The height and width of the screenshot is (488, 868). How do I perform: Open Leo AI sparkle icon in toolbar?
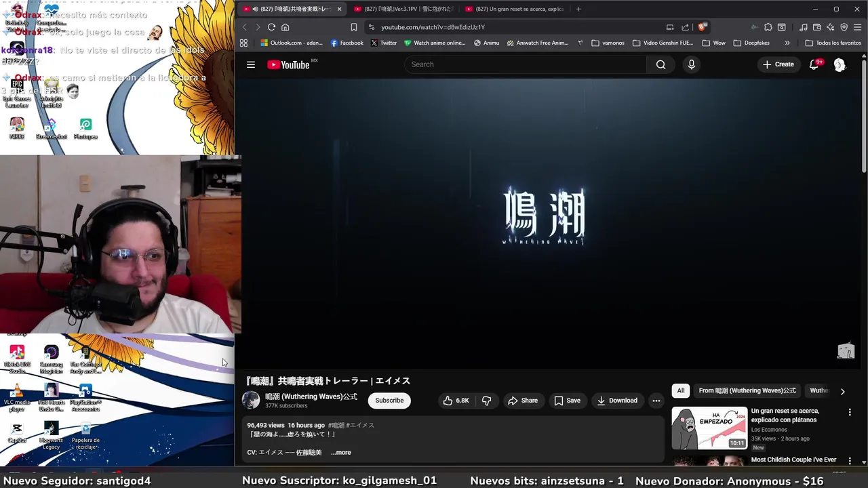coord(830,27)
